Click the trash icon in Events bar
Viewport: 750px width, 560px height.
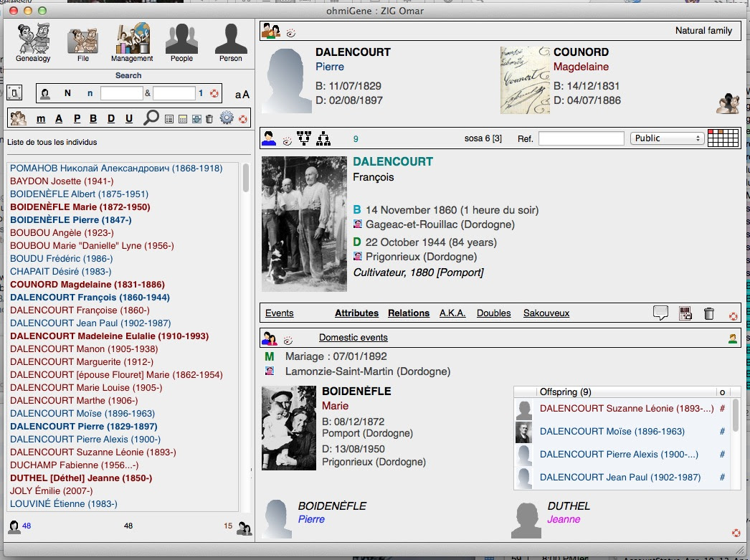(x=709, y=314)
